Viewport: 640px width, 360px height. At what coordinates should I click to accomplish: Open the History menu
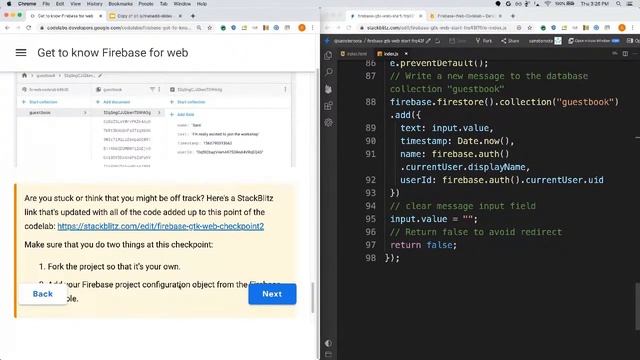pos(94,4)
